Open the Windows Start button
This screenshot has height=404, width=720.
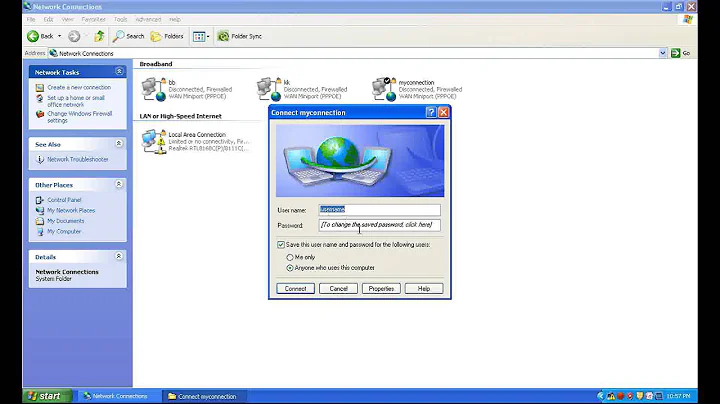pyautogui.click(x=47, y=396)
